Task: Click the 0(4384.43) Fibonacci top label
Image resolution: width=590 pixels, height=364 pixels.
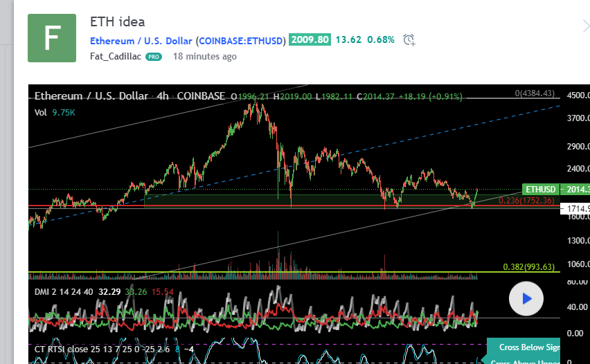Action: (x=535, y=93)
